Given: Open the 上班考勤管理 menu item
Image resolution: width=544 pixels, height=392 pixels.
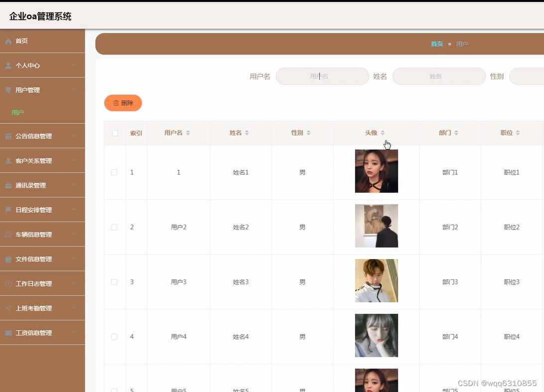Looking at the screenshot, I should [x=42, y=308].
